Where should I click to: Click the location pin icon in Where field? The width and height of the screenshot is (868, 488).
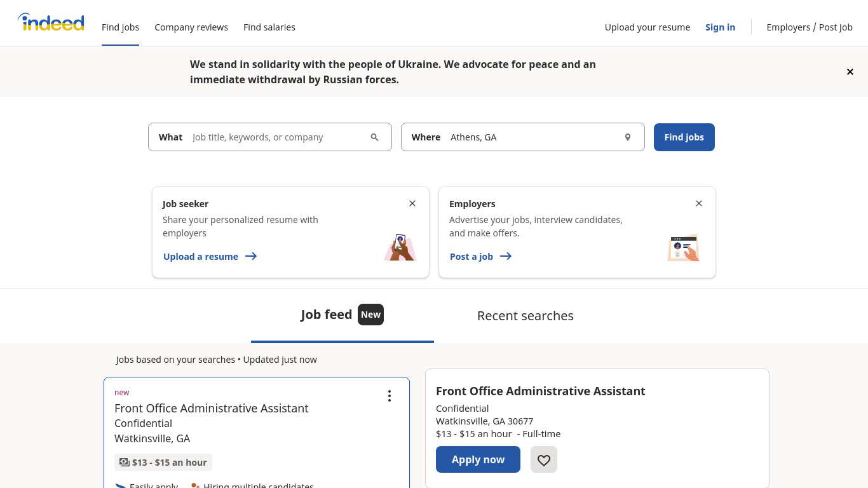(627, 137)
